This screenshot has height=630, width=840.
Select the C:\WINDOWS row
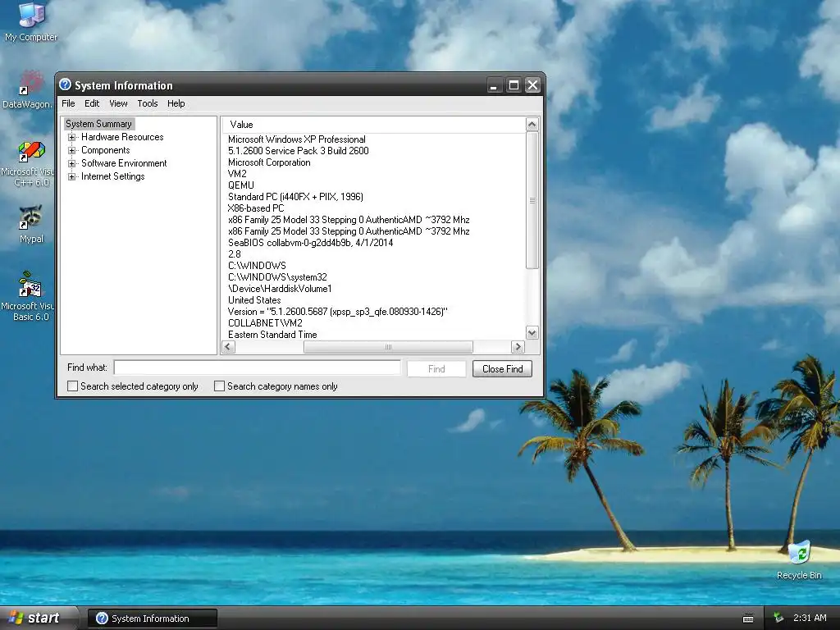point(257,266)
